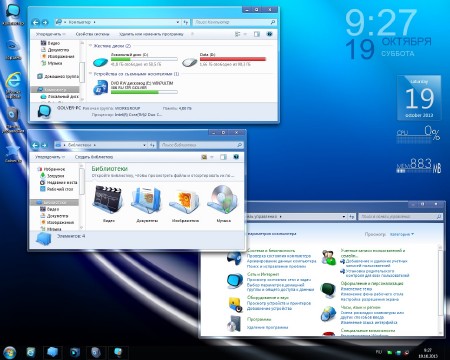Open the Оформление и персонализация link

pos(372,283)
